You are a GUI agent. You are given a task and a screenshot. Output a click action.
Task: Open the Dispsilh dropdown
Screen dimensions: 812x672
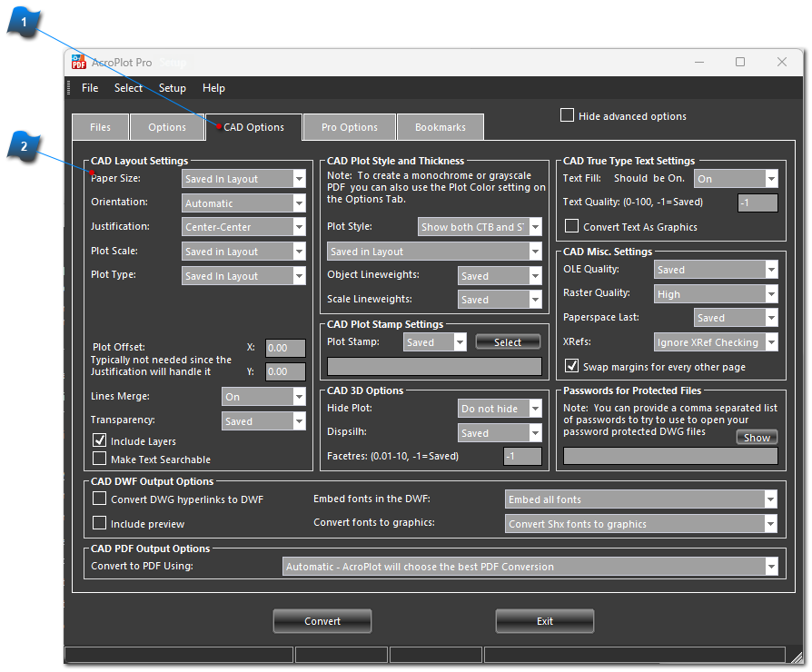coord(500,433)
